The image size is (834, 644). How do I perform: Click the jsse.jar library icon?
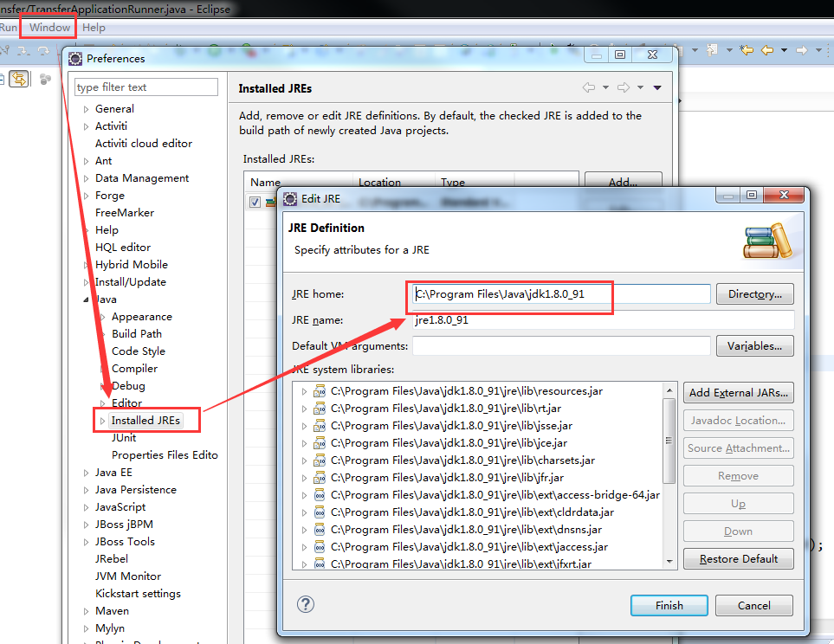click(x=319, y=426)
